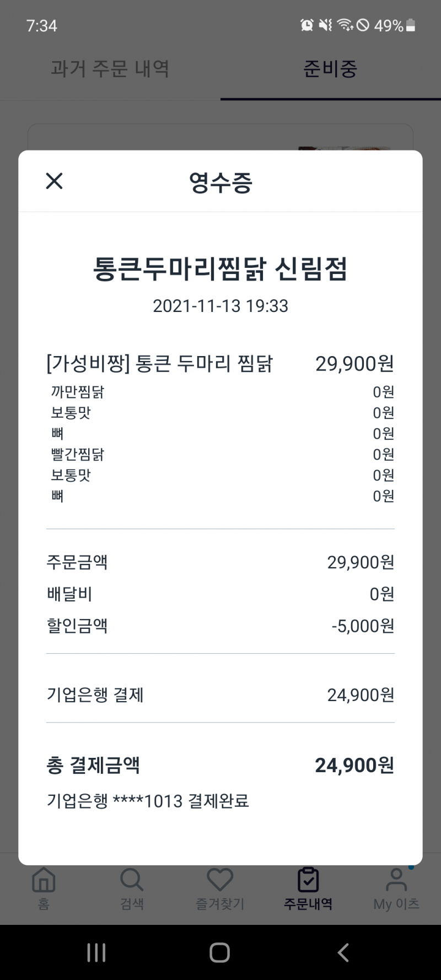Image resolution: width=441 pixels, height=980 pixels.
Task: Tap the order item 통큰 두마리 찜닭
Action: click(x=160, y=364)
